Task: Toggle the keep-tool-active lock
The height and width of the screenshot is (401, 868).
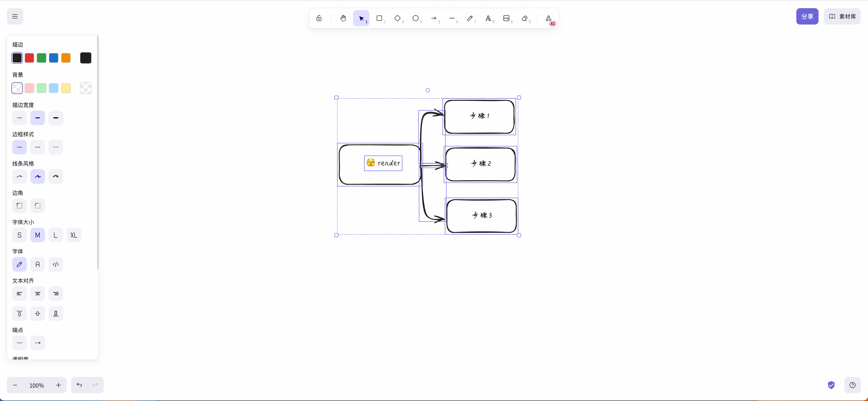Action: coord(319,18)
